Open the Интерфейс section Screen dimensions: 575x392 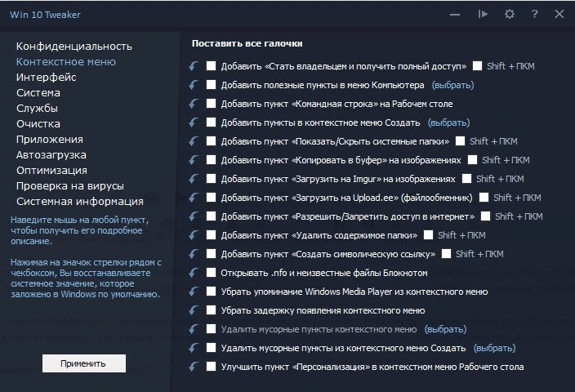47,78
